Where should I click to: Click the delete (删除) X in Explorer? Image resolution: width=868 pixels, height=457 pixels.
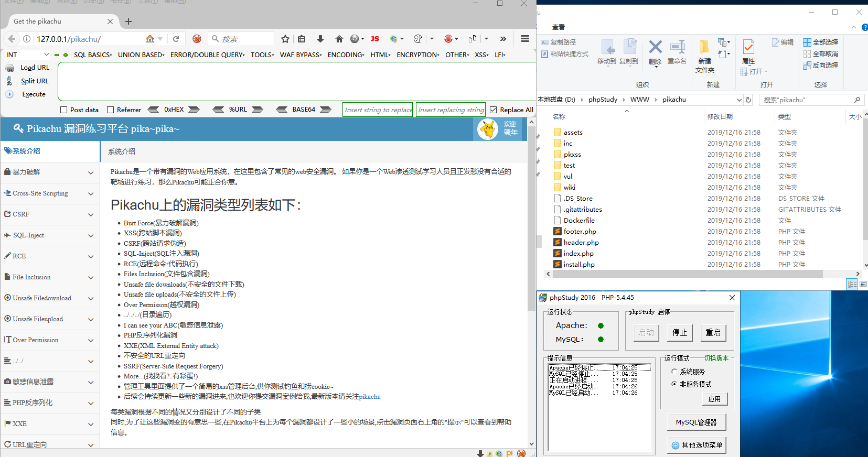(655, 47)
